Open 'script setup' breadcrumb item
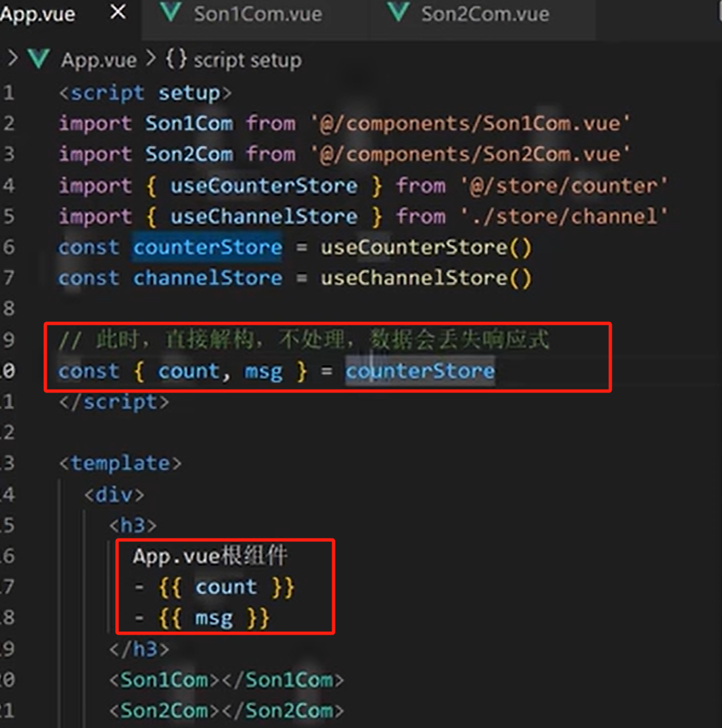The width and height of the screenshot is (722, 728). pyautogui.click(x=248, y=60)
